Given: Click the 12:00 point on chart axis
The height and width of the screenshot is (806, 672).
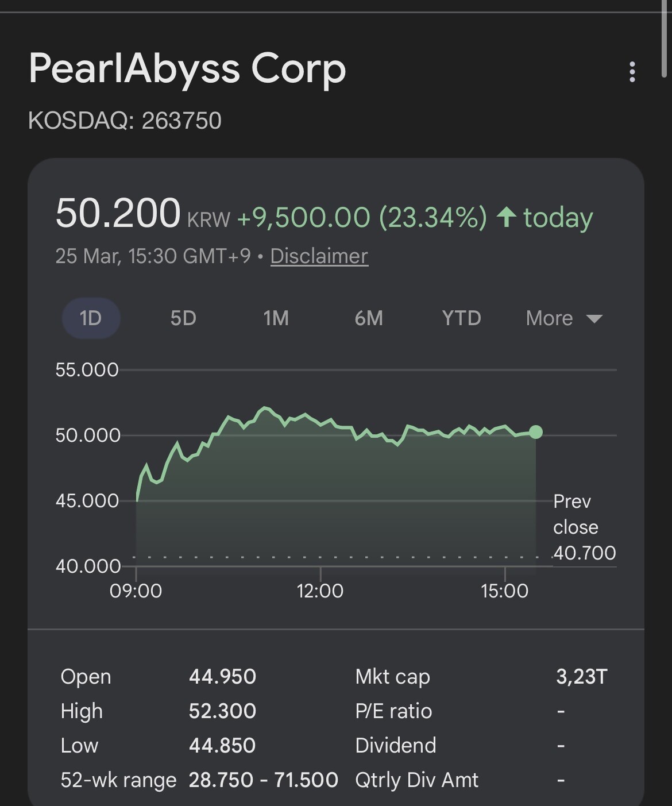Looking at the screenshot, I should click(320, 591).
